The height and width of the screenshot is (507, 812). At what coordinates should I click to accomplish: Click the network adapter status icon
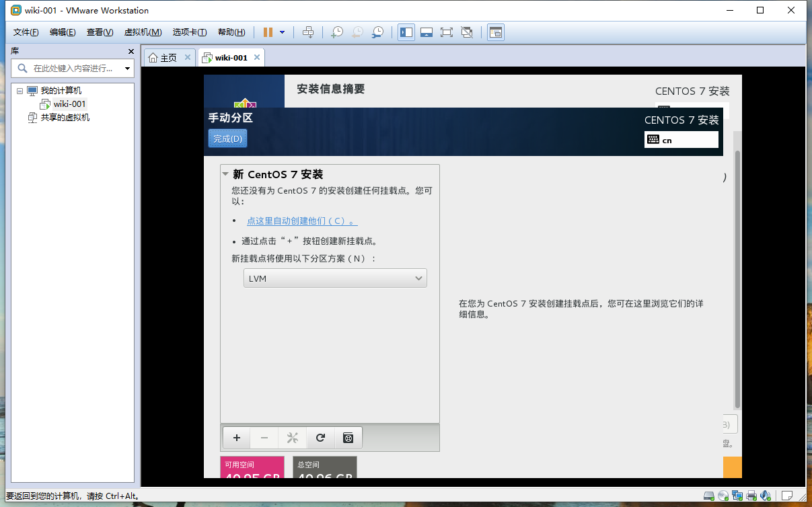point(738,496)
